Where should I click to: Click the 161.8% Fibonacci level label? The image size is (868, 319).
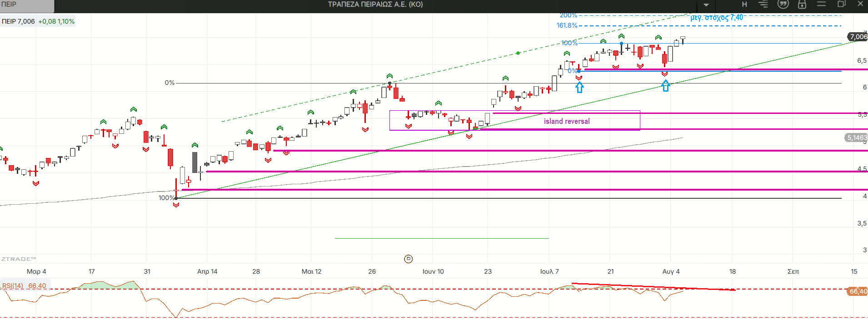pyautogui.click(x=567, y=25)
